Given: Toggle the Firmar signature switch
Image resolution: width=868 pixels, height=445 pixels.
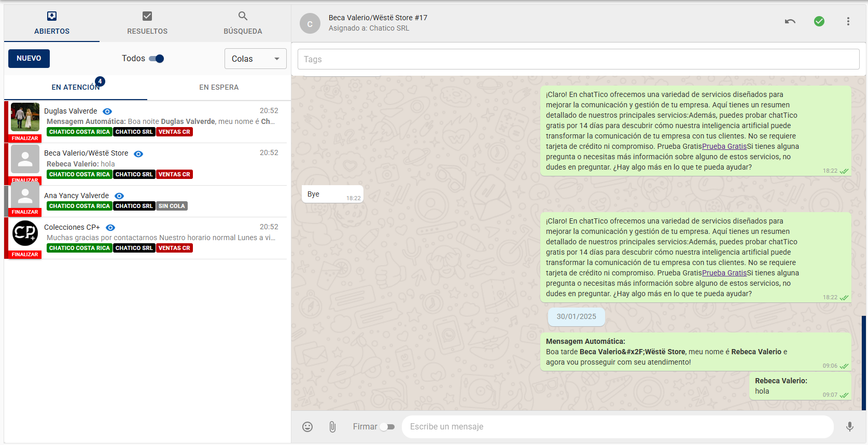Looking at the screenshot, I should [x=387, y=427].
